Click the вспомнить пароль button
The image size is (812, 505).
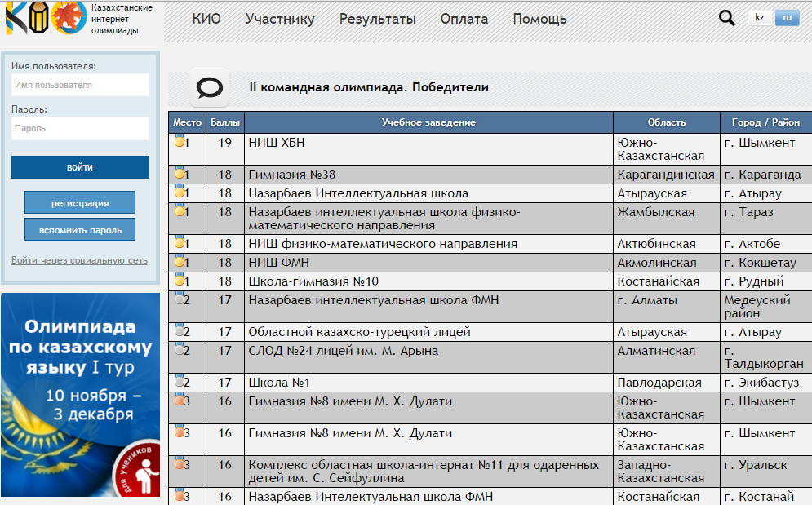[80, 230]
